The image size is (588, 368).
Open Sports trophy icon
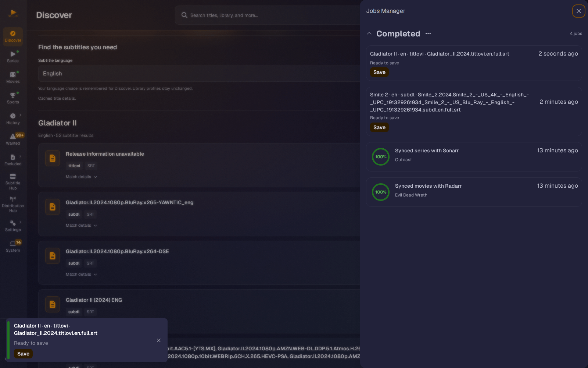tap(13, 95)
